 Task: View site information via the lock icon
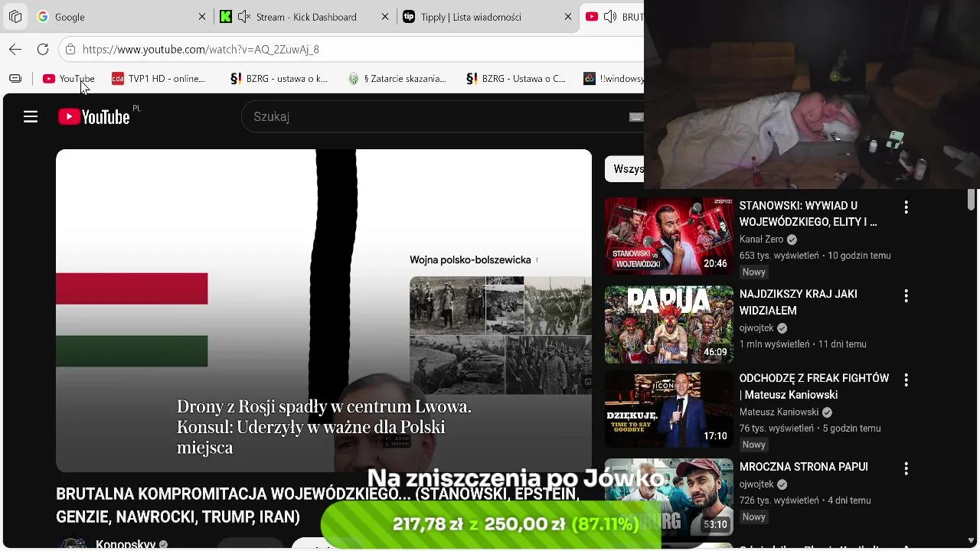pos(70,49)
